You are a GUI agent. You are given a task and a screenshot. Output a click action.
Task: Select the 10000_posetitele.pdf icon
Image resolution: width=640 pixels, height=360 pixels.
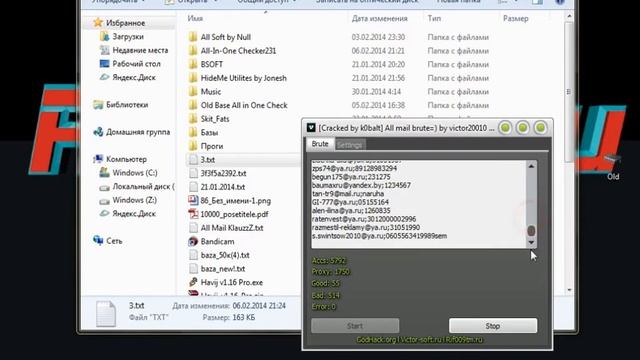click(193, 214)
